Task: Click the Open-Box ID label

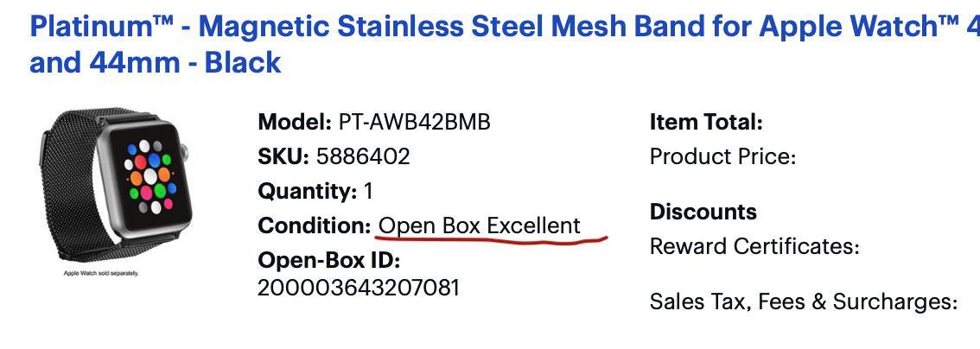Action: pos(329,260)
